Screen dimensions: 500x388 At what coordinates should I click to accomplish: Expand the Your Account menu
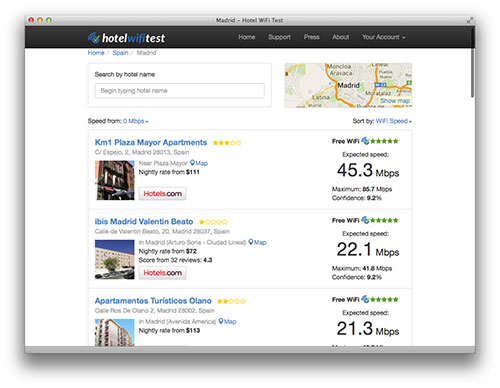click(x=384, y=37)
